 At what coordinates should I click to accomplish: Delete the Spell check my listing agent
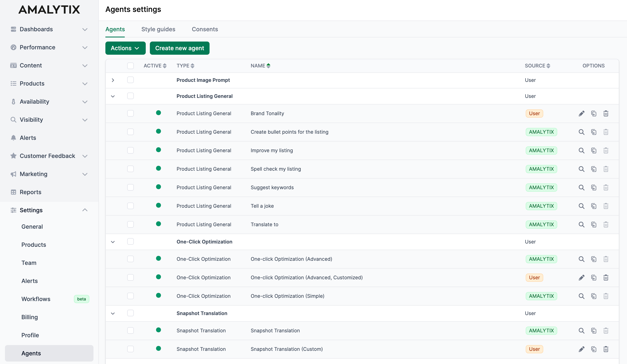pos(606,169)
